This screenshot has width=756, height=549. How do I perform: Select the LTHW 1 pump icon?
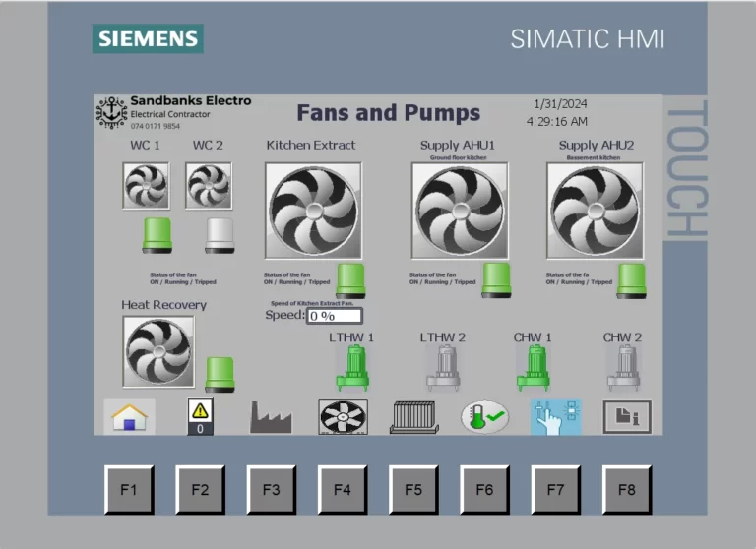(x=353, y=368)
